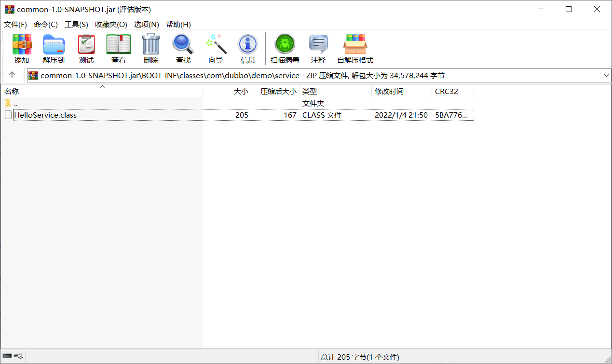Click the WinRAR icon in title bar
The width and height of the screenshot is (612, 364).
pyautogui.click(x=9, y=9)
